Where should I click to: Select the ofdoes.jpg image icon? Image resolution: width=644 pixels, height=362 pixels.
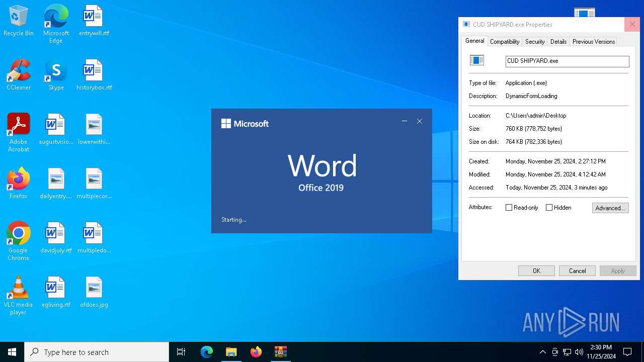point(94,293)
